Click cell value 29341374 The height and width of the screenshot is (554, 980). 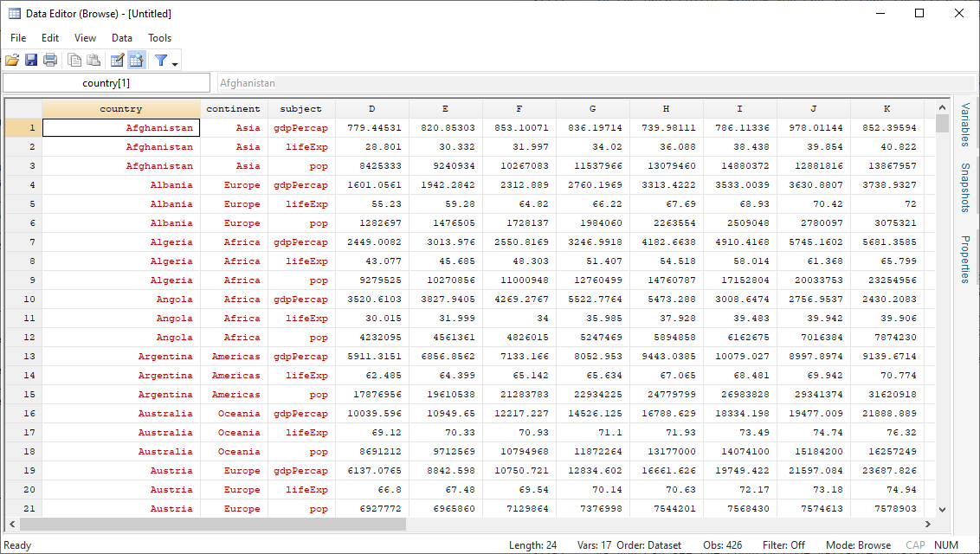816,394
